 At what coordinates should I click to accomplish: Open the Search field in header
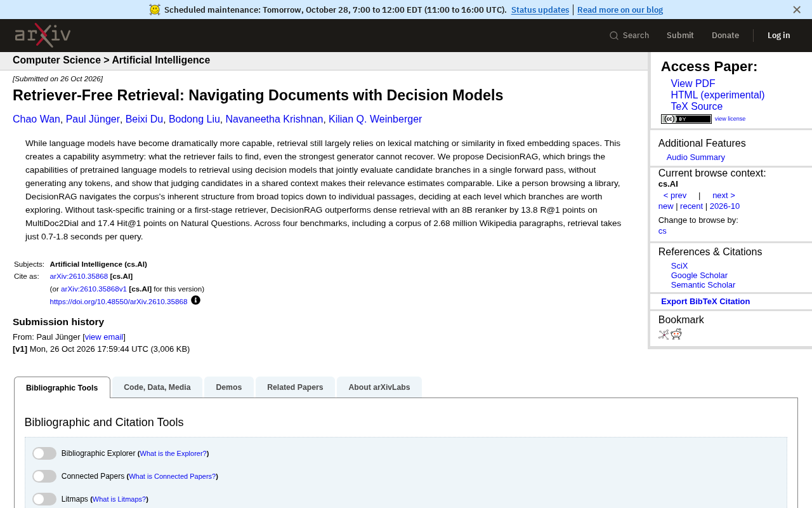pyautogui.click(x=629, y=36)
